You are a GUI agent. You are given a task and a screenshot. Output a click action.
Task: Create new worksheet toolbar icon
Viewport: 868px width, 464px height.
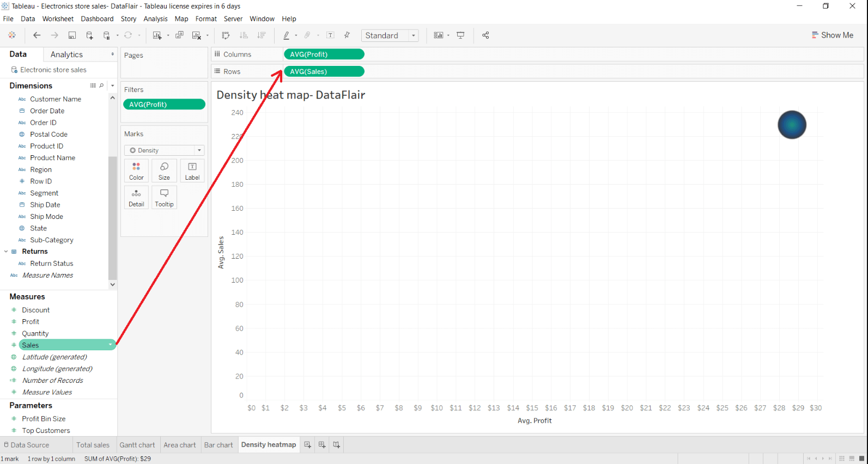157,35
